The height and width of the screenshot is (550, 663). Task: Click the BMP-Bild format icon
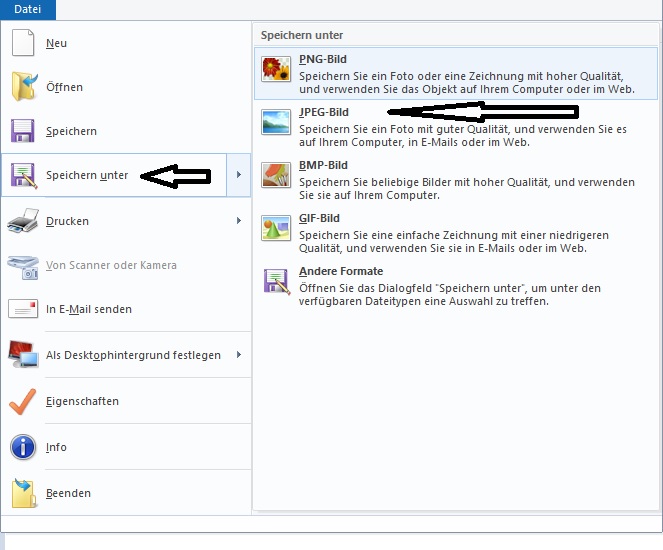275,174
